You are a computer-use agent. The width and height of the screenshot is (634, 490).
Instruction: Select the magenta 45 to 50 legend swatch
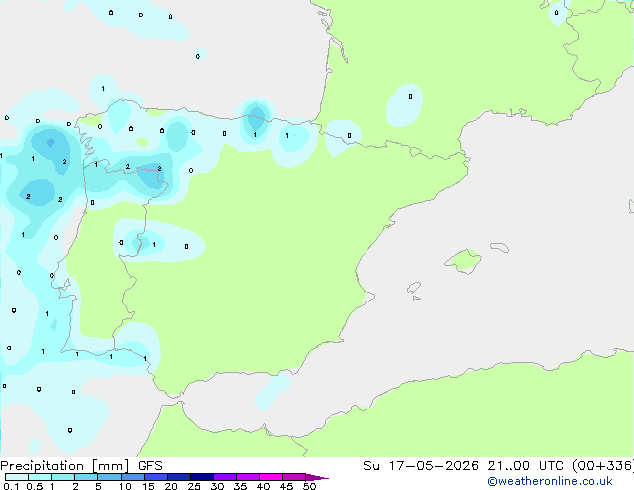294,477
